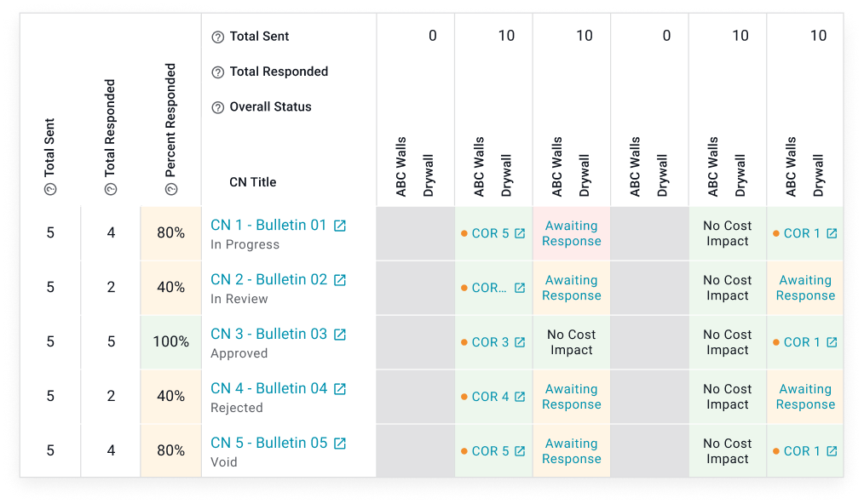This screenshot has height=504, width=864.
Task: Click the Void status under Bulletin 05
Action: (x=224, y=462)
